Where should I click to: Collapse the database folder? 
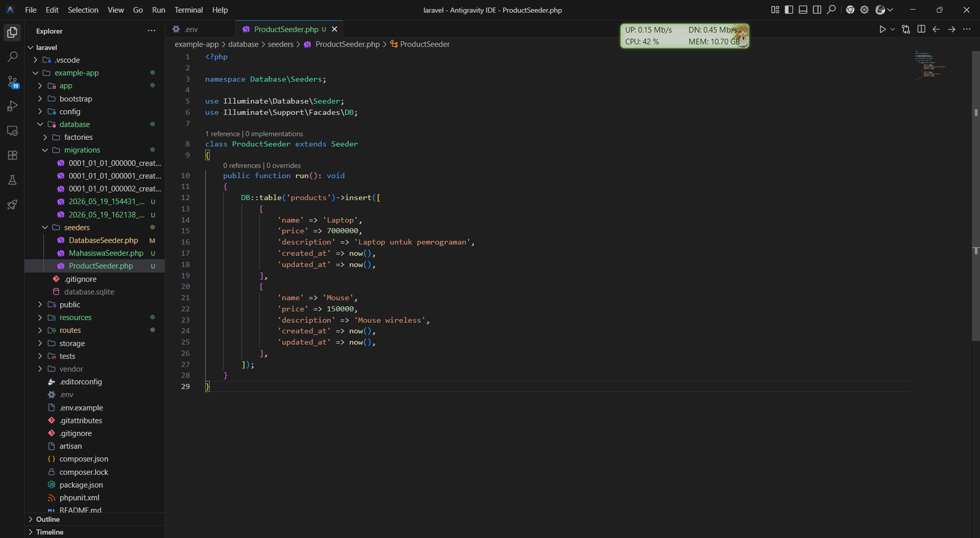[40, 124]
